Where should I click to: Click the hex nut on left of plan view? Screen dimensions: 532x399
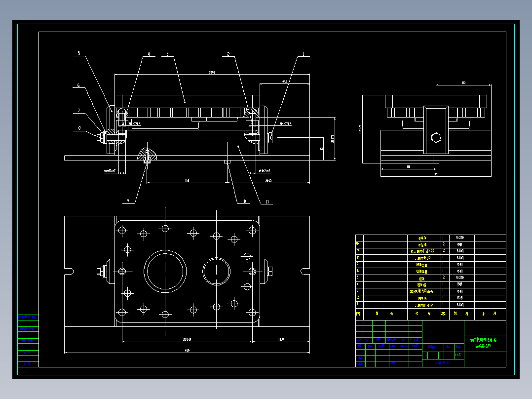pos(100,271)
